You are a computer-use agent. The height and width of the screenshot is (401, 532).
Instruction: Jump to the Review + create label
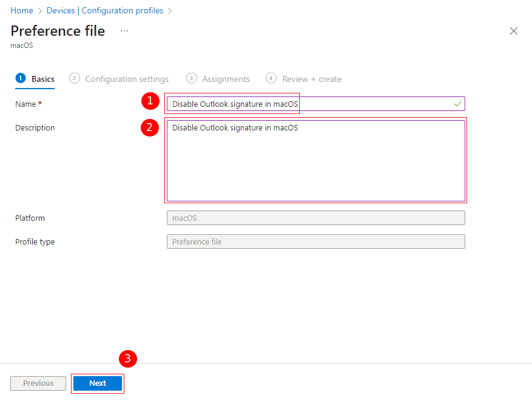pyautogui.click(x=311, y=79)
